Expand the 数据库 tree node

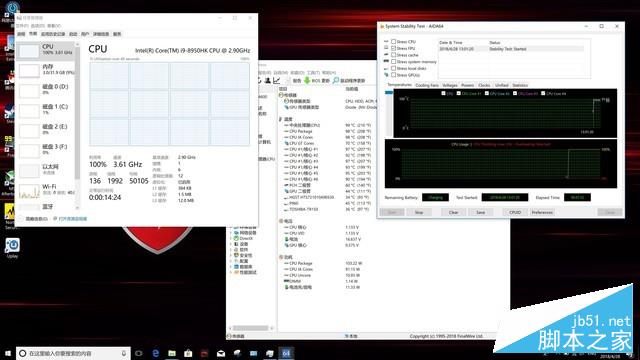pos(231,267)
